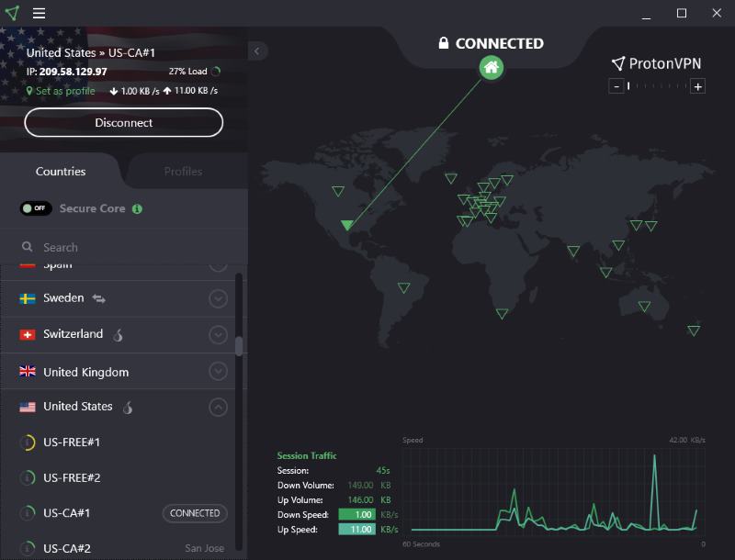Click Switzerland's Tor onion icon

pos(119,334)
